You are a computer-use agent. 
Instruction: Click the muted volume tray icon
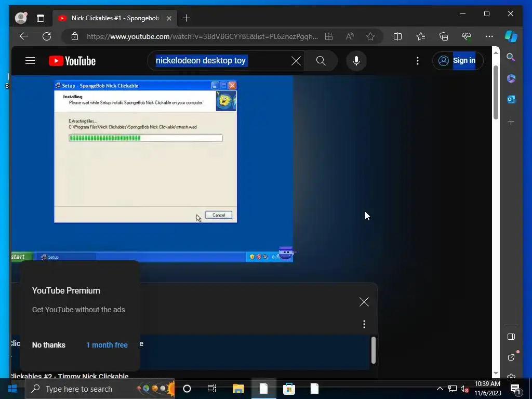[464, 389]
